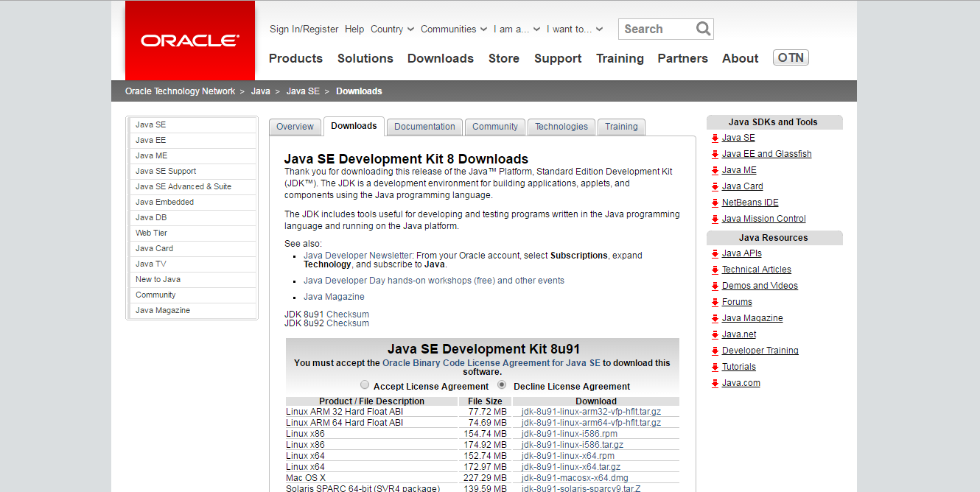Click red arrow beside NetBeans IDE
Viewport: 980px width, 492px height.
[715, 203]
